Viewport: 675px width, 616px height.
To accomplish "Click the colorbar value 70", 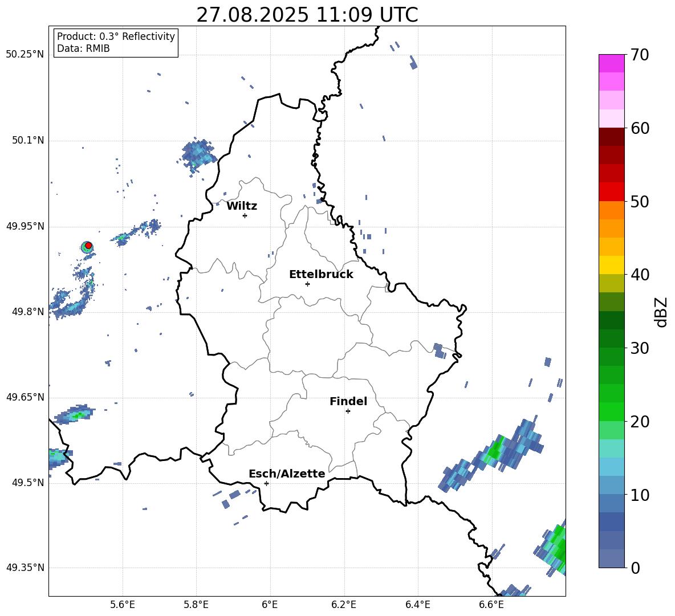I will pos(640,55).
